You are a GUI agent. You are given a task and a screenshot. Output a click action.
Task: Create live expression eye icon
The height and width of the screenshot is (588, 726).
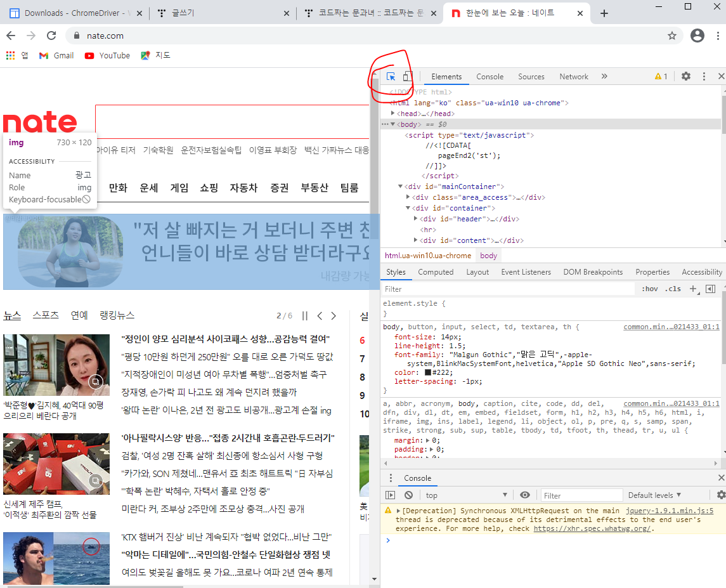(524, 495)
